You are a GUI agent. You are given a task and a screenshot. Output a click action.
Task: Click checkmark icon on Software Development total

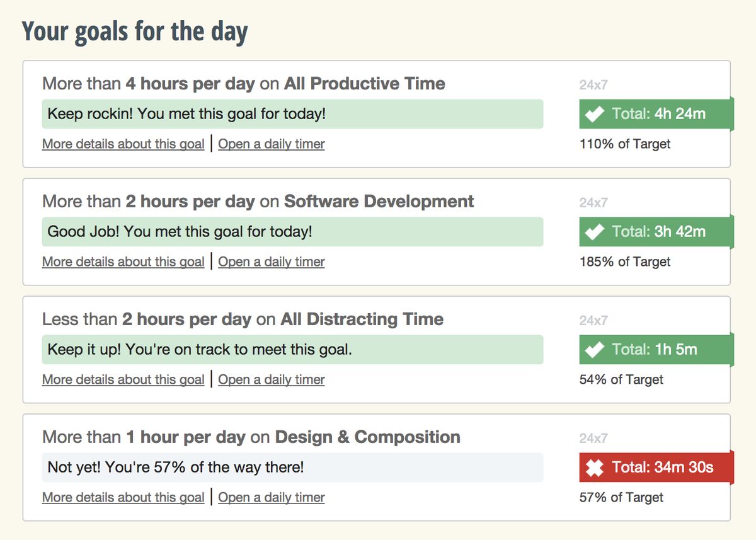[594, 232]
